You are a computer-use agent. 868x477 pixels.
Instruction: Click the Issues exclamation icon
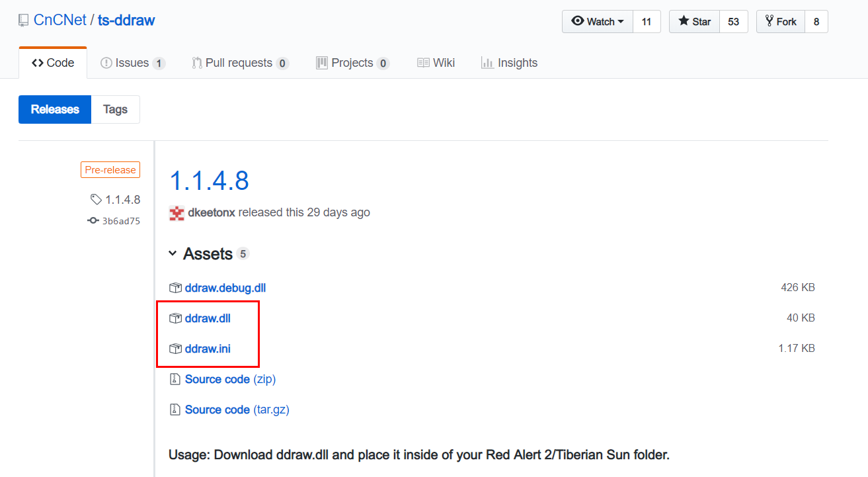pyautogui.click(x=106, y=63)
